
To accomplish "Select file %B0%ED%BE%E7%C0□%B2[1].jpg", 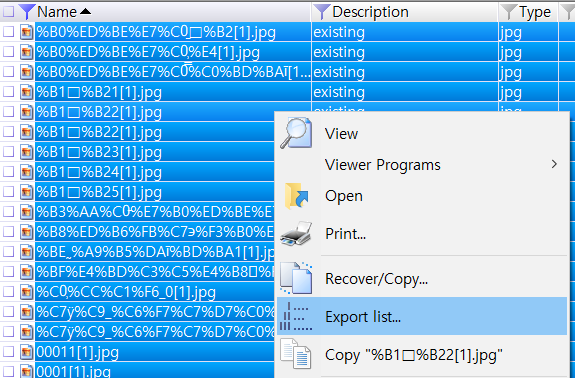I will coord(156,32).
